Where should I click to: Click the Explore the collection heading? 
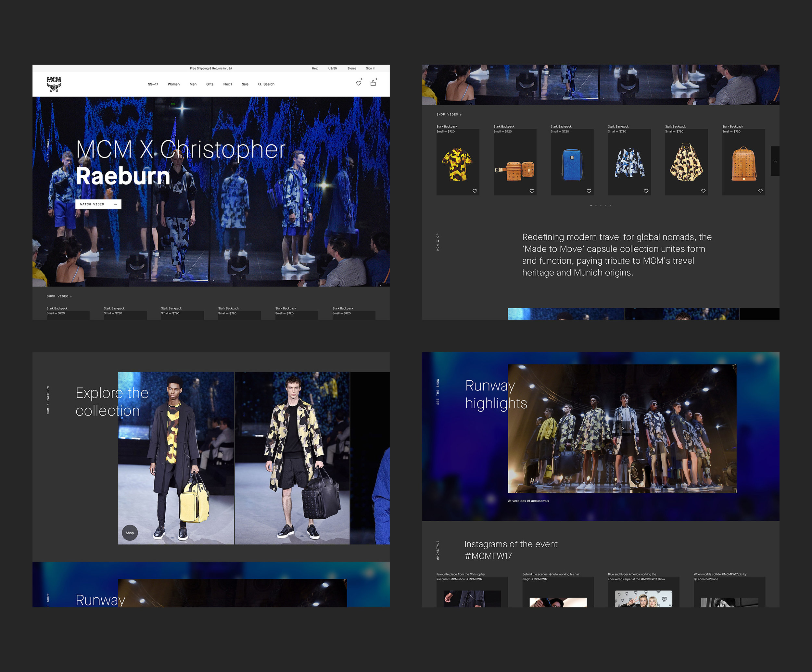[112, 402]
